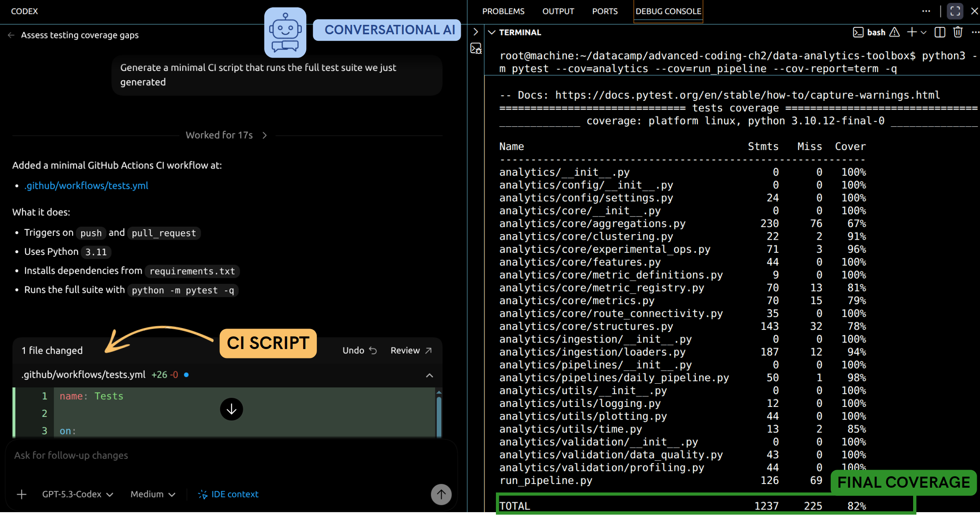
Task: Expand the Worked for 17s details
Action: [x=227, y=135]
